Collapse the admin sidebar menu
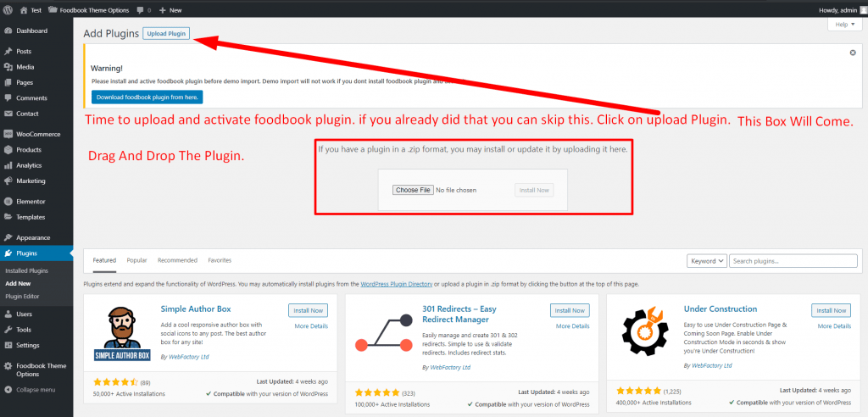 [31, 390]
